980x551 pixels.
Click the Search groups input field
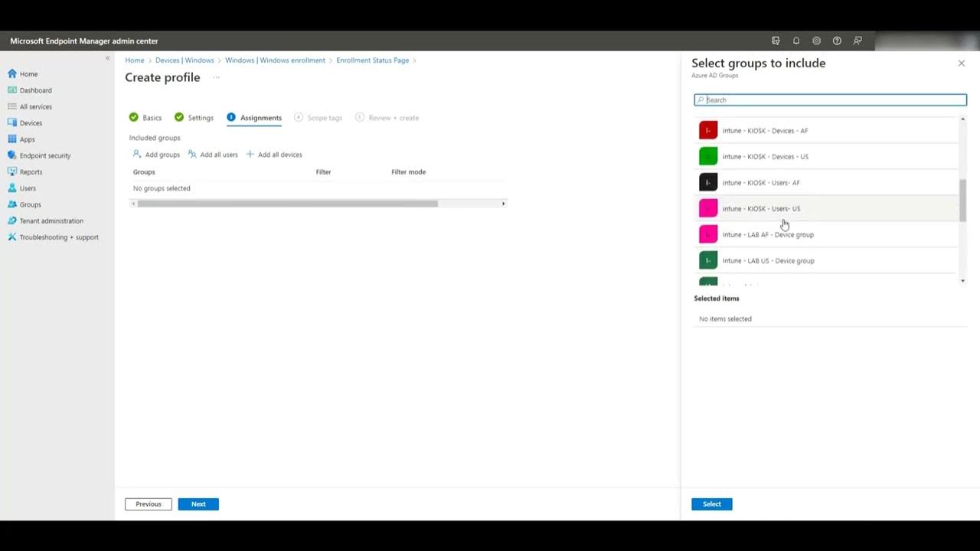pyautogui.click(x=830, y=99)
